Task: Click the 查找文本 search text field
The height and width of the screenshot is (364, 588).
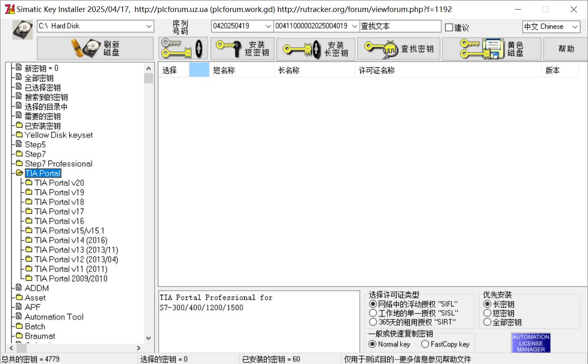Action: (400, 26)
